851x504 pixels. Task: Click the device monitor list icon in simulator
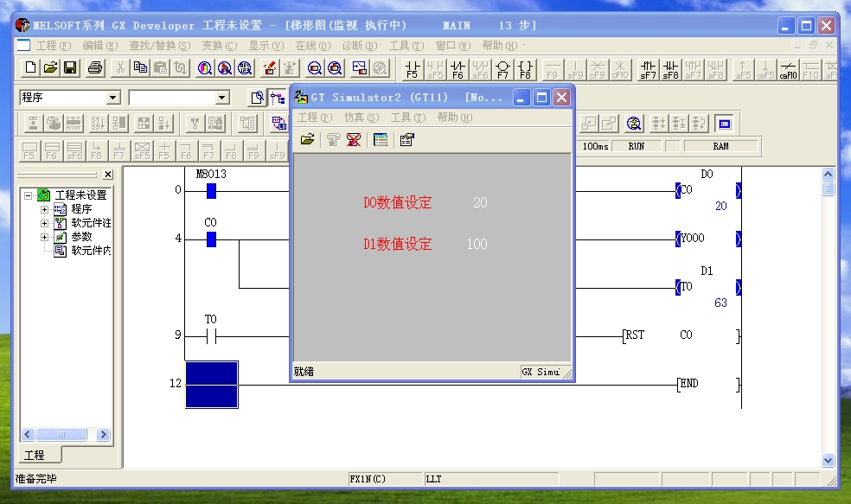pos(380,139)
